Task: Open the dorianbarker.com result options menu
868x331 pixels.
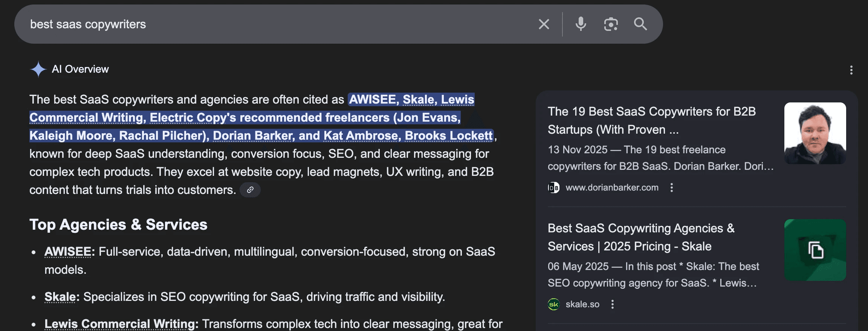Action: tap(671, 188)
